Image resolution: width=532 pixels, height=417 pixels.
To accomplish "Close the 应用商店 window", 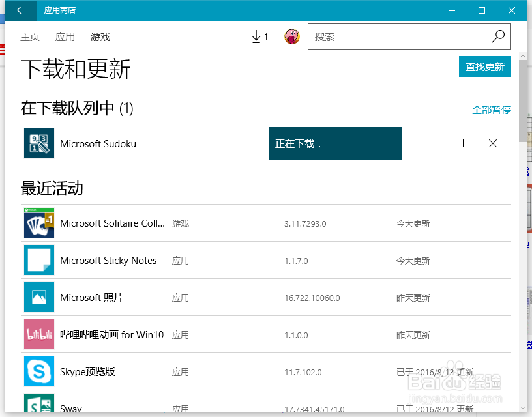I will (512, 10).
